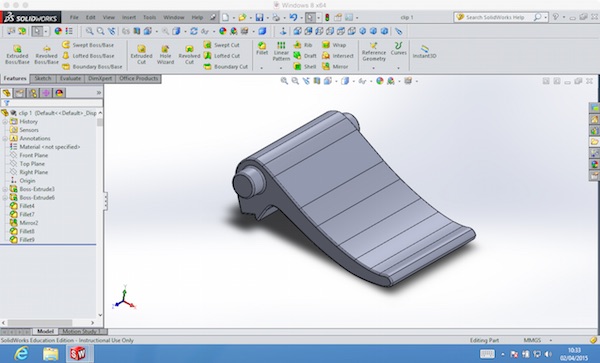This screenshot has height=363, width=600.
Task: Use the Intersect feature
Action: [338, 55]
